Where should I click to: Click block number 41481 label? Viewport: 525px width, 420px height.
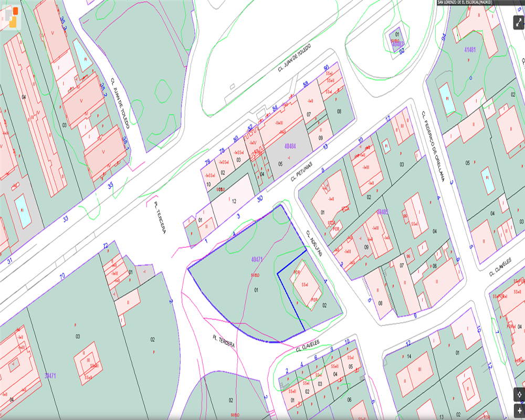(x=470, y=49)
